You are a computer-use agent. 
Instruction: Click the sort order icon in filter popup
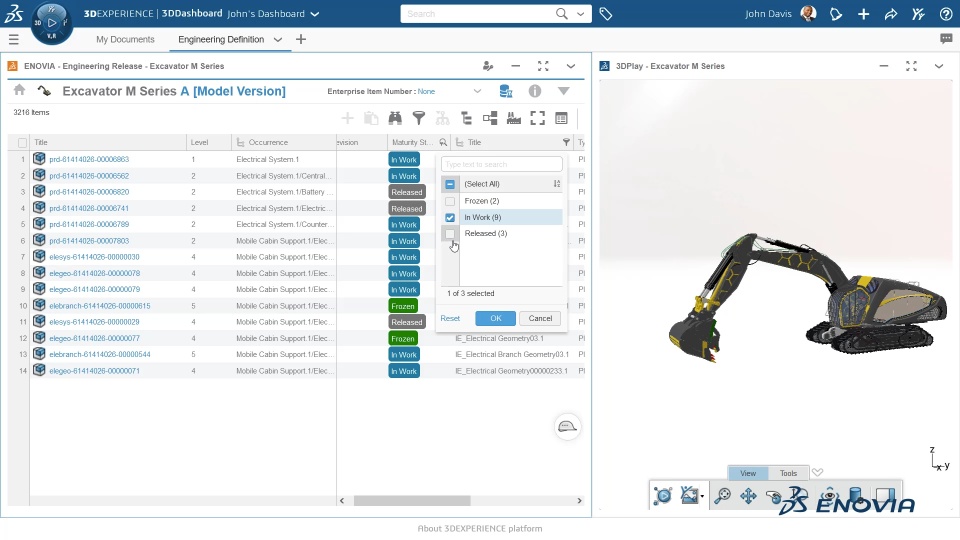(x=557, y=184)
